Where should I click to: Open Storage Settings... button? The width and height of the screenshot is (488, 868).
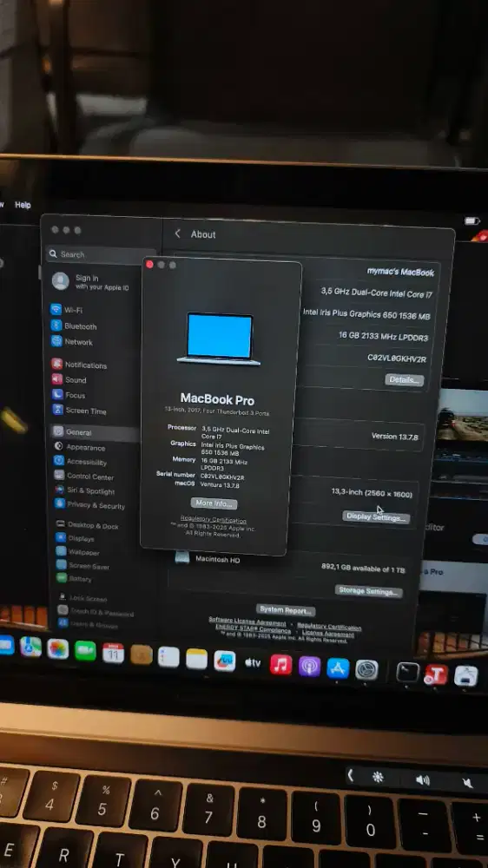(368, 590)
